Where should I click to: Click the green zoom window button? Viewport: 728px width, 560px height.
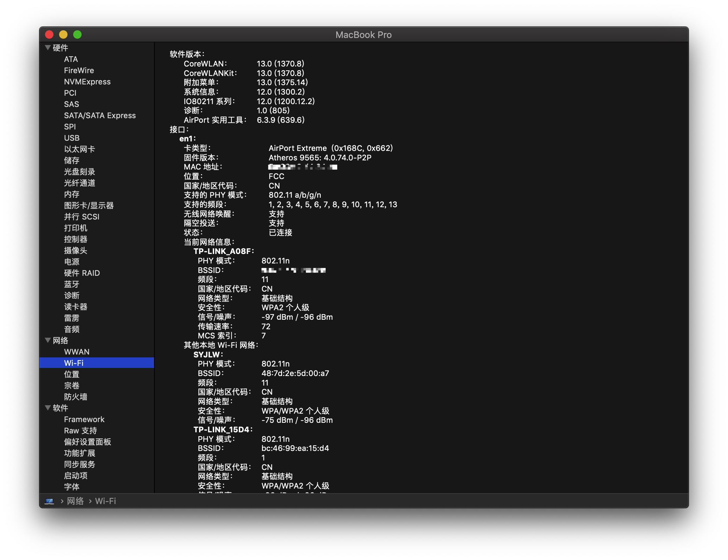77,34
